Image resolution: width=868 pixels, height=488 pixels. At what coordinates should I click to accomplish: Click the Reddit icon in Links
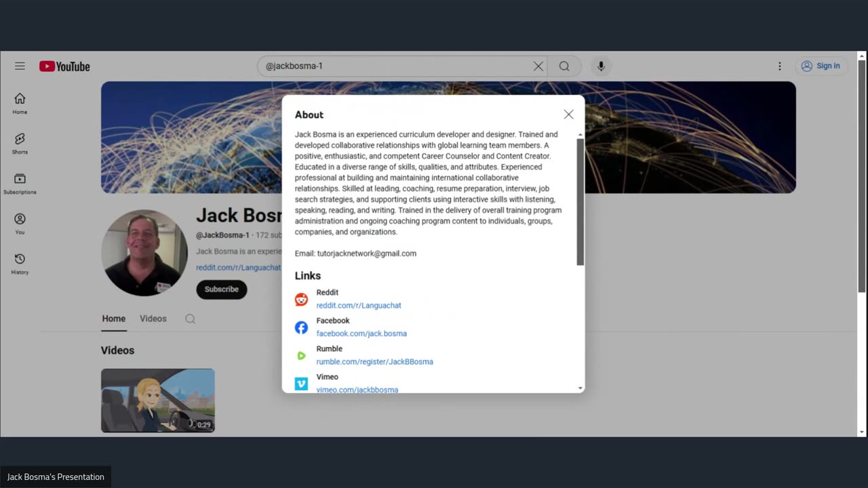[x=301, y=299]
